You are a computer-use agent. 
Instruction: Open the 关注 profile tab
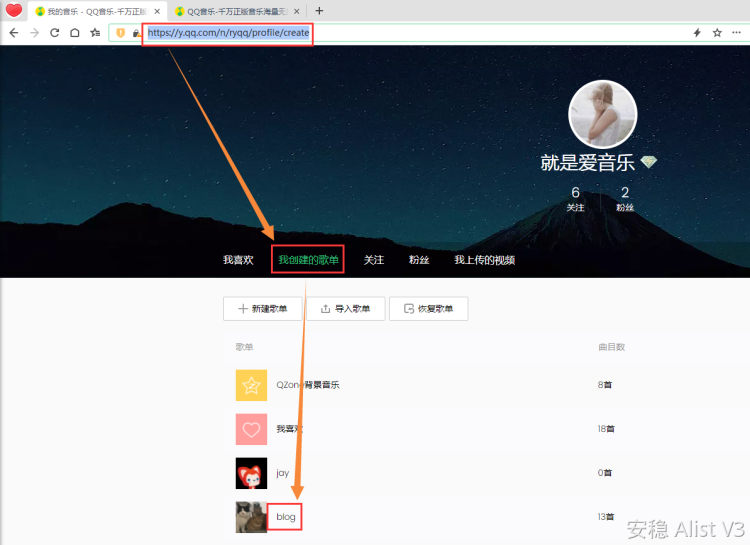(373, 260)
